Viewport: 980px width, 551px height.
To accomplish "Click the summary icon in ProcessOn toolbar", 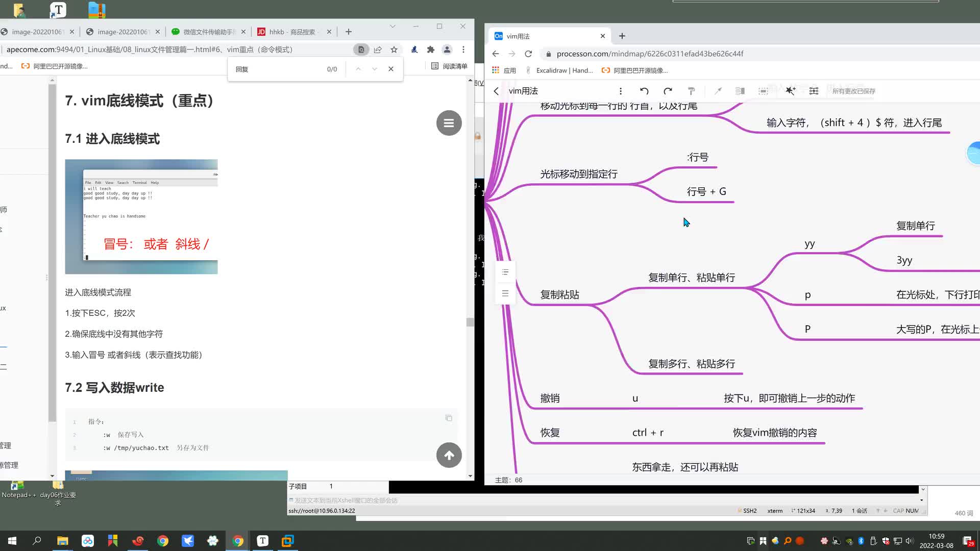I will click(x=740, y=91).
